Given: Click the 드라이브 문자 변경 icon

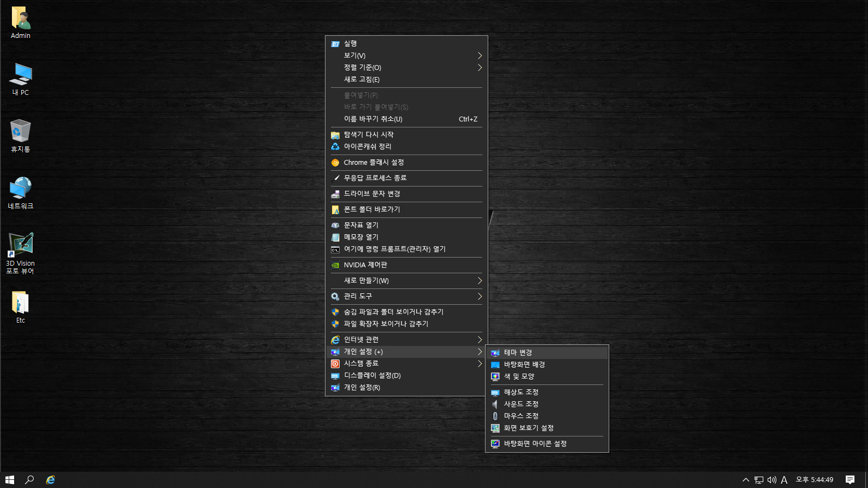Looking at the screenshot, I should [x=335, y=194].
